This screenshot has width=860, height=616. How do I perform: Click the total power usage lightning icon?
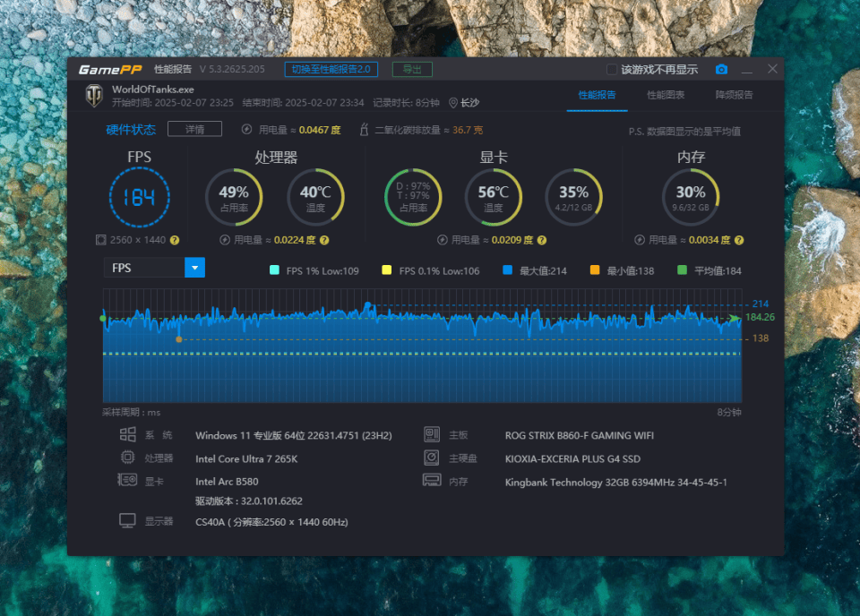coord(247,129)
